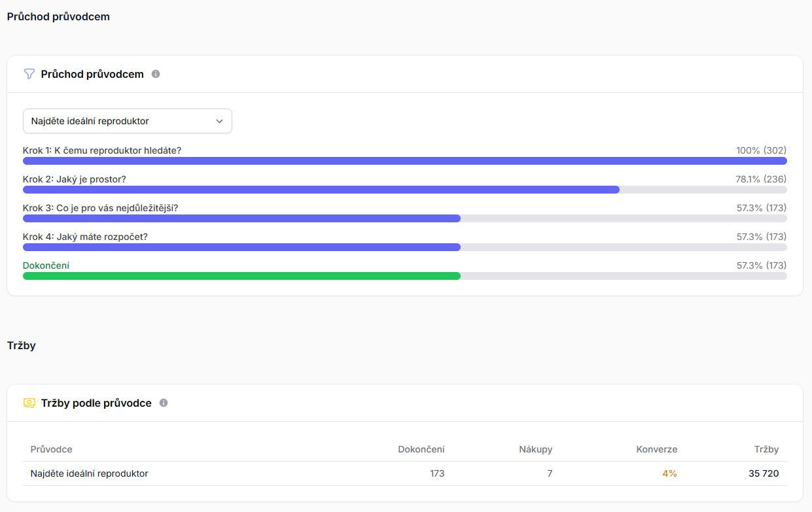Click the Nákupy column header
812x512 pixels.
click(x=536, y=449)
